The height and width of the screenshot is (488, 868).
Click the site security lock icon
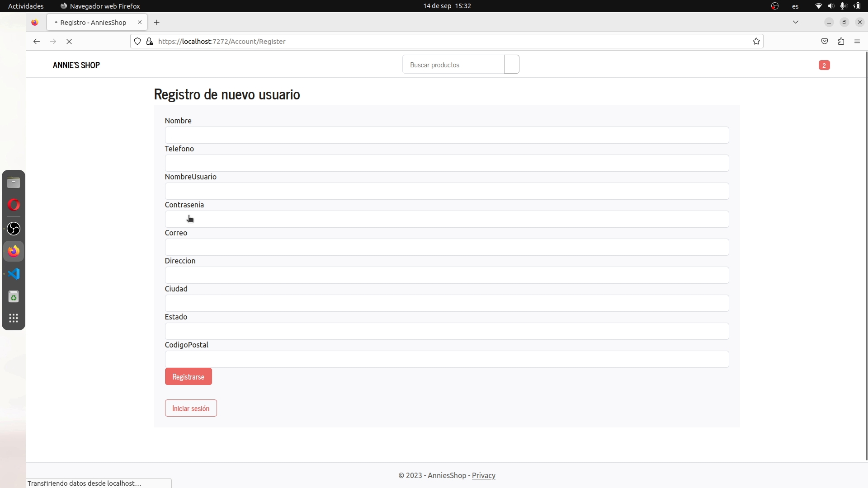(x=150, y=41)
